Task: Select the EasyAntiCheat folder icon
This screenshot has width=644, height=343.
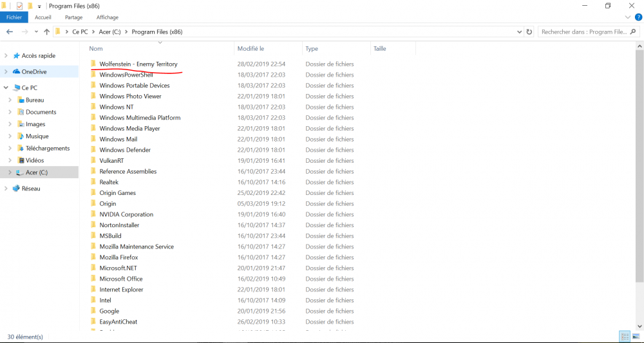Action: [x=93, y=322]
